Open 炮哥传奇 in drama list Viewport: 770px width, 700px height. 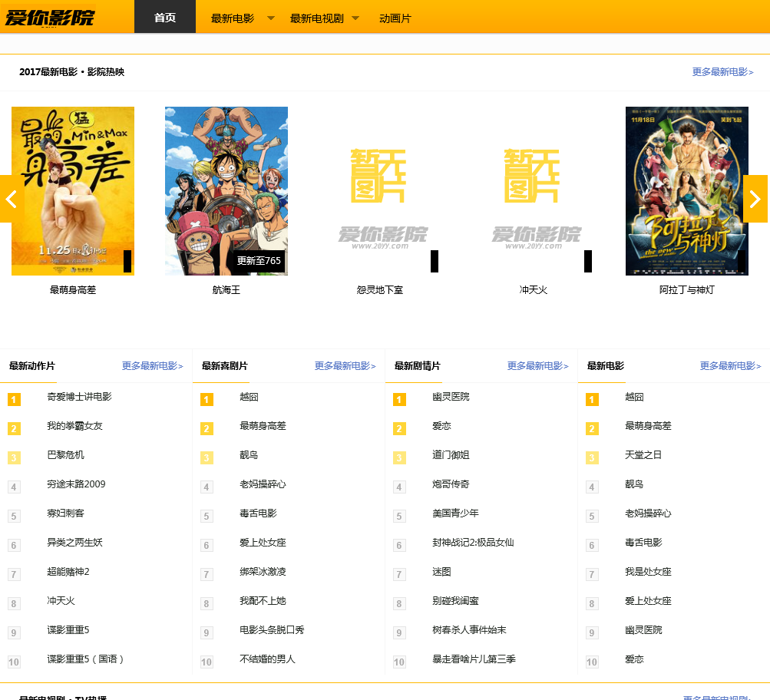point(451,484)
